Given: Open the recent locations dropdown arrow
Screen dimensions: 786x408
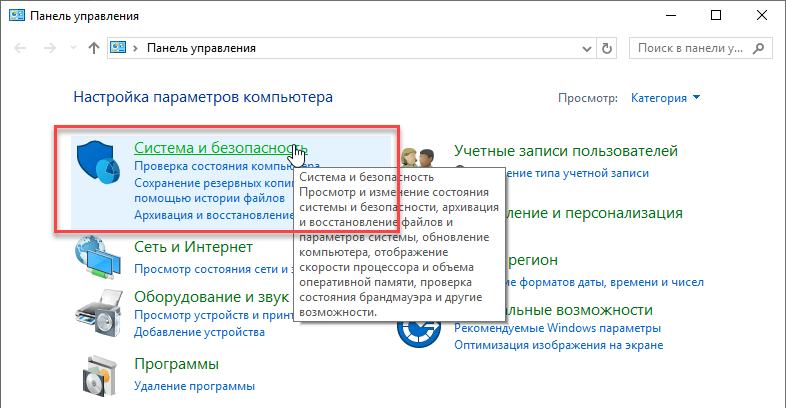Looking at the screenshot, I should (x=73, y=48).
